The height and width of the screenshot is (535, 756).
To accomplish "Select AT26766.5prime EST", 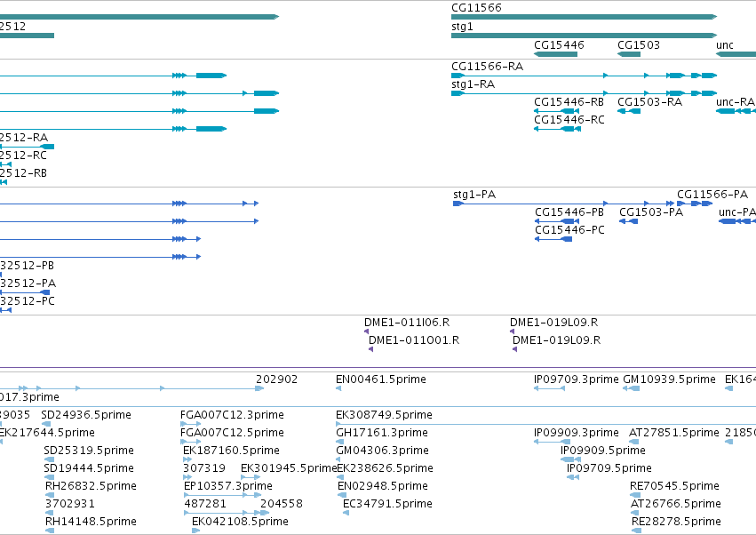I will pos(635,514).
